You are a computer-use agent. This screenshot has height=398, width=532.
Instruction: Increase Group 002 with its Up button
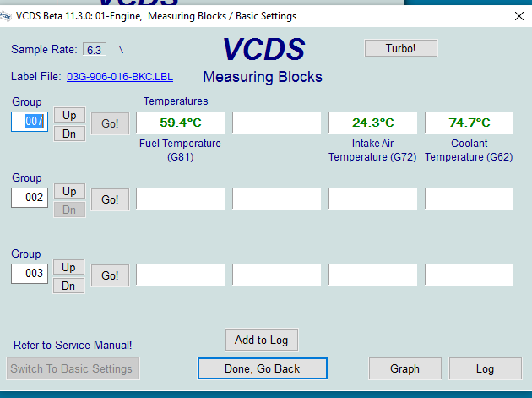(69, 191)
